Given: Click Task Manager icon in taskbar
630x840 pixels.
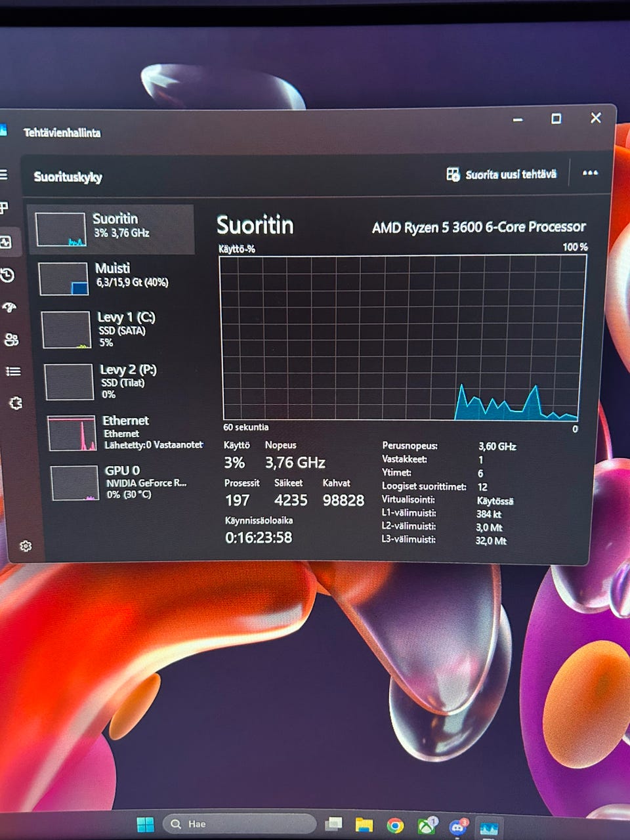Looking at the screenshot, I should (x=489, y=828).
